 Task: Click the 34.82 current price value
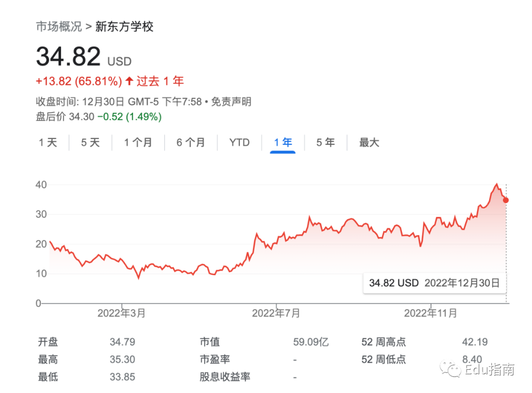click(68, 56)
